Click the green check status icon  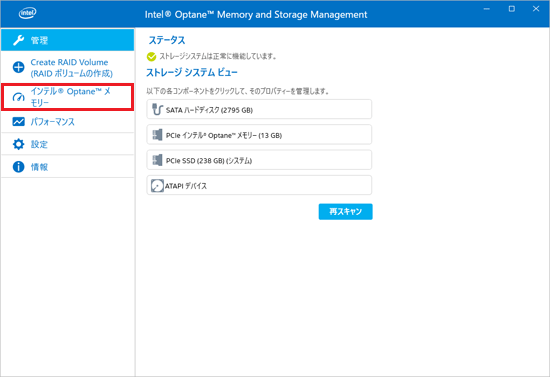pos(151,56)
